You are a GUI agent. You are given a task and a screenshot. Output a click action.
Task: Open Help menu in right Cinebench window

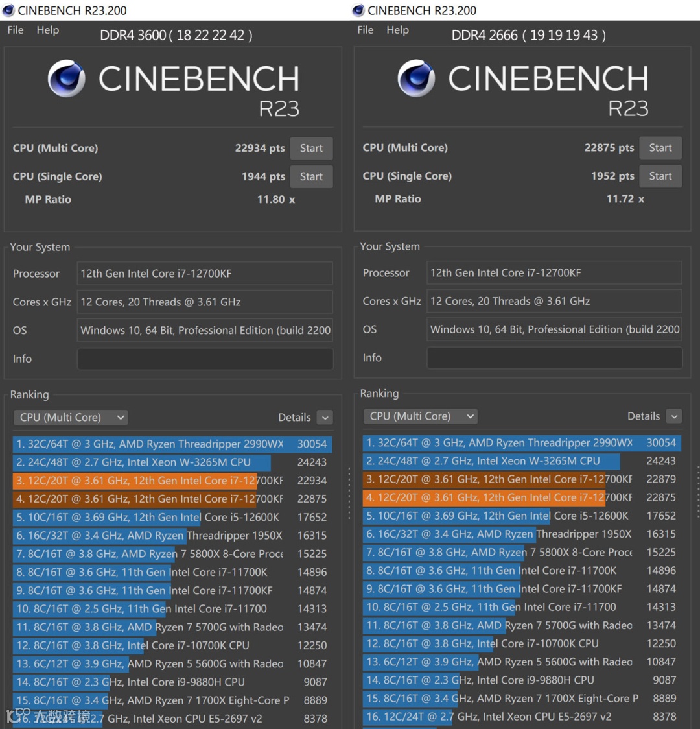(397, 30)
